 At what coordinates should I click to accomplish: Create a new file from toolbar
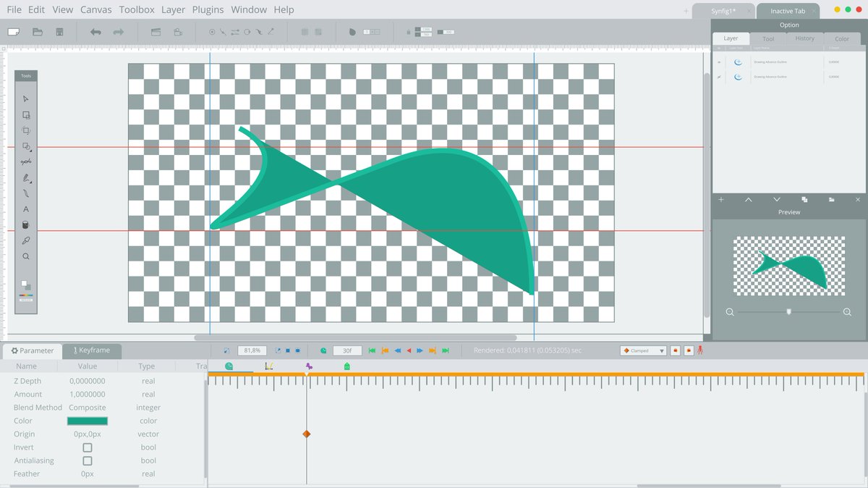[x=14, y=32]
